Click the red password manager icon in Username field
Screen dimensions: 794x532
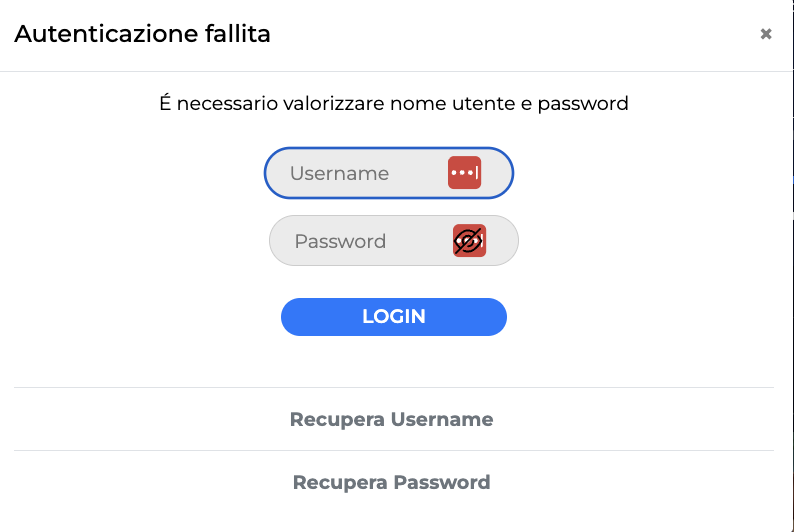point(464,173)
